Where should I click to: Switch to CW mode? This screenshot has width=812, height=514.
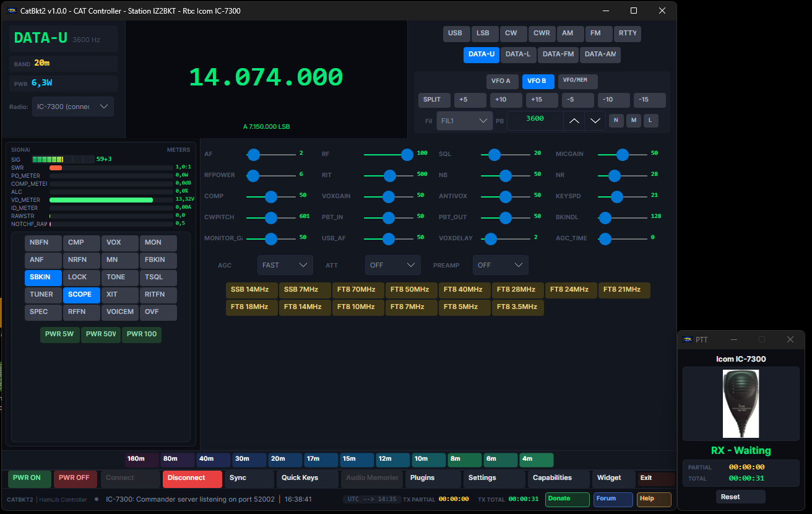pyautogui.click(x=513, y=34)
